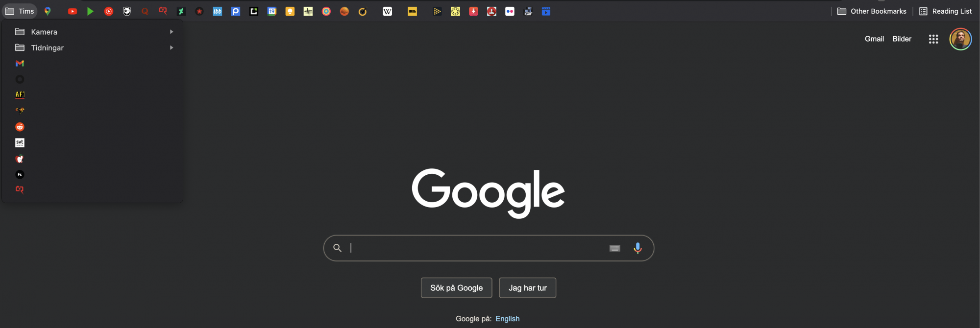
Task: Open Other Bookmarks folder
Action: [872, 11]
